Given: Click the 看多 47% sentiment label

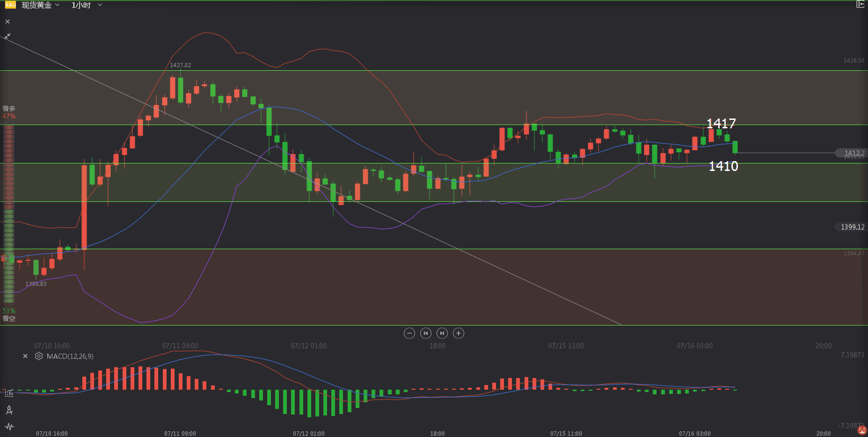Looking at the screenshot, I should pyautogui.click(x=9, y=112).
